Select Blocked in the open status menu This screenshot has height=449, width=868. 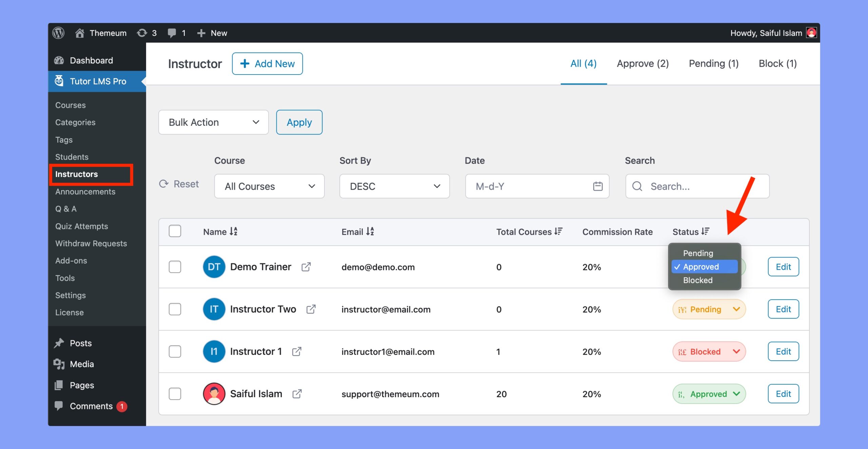(698, 280)
